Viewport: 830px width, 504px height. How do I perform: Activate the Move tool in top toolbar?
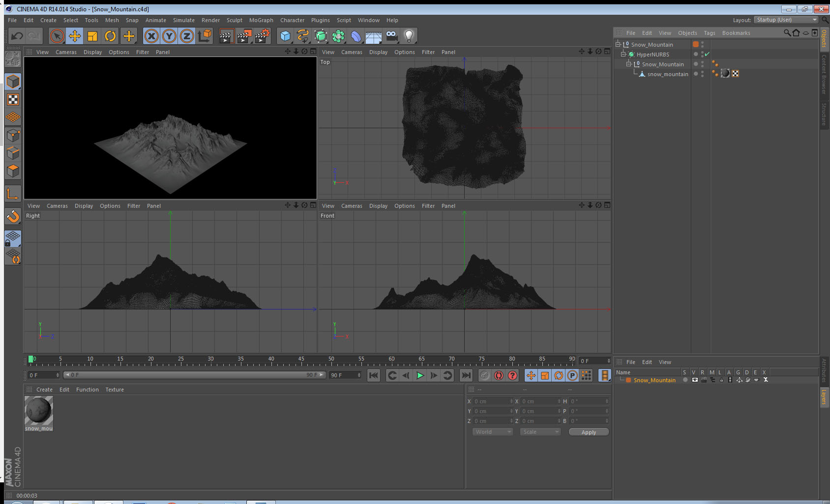(x=75, y=36)
